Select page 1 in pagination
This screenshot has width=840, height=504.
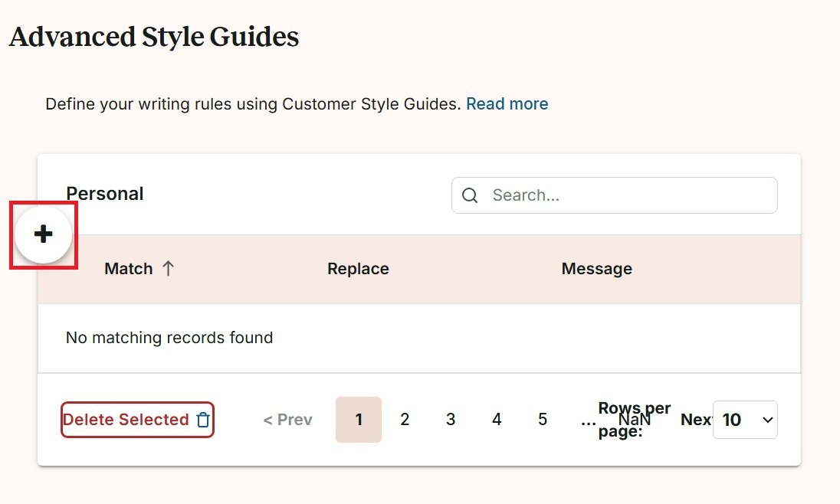[x=359, y=420]
